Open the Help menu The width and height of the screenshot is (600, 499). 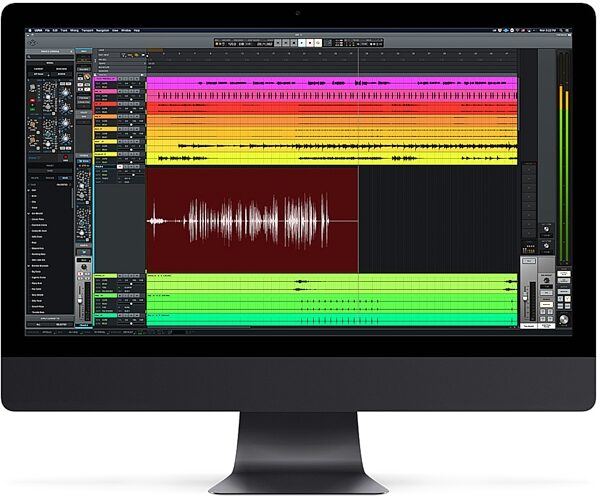pos(137,30)
